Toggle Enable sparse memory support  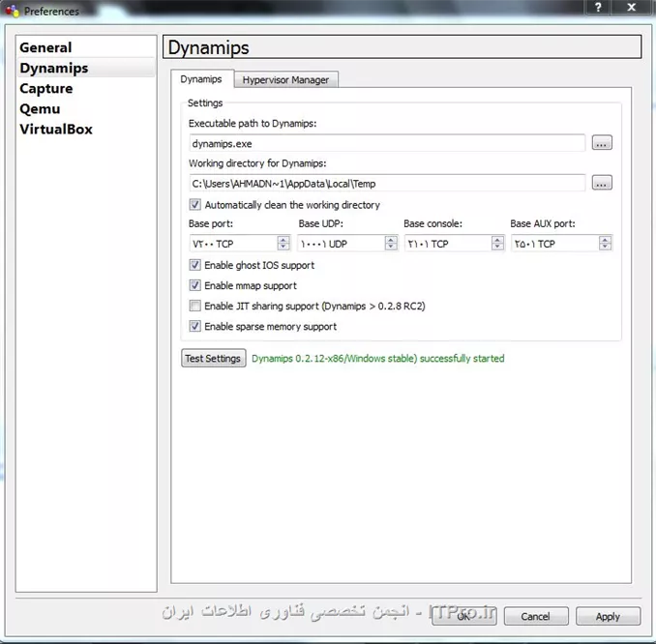click(194, 326)
